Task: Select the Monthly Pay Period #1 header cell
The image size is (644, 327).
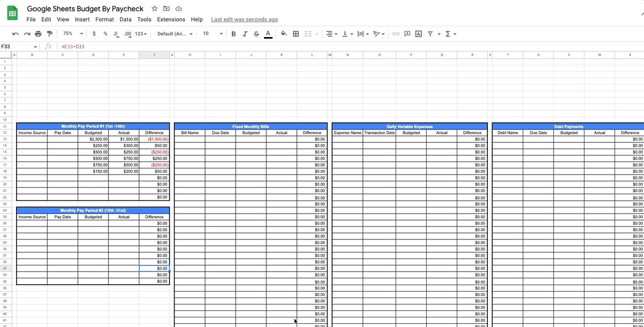Action: click(93, 126)
